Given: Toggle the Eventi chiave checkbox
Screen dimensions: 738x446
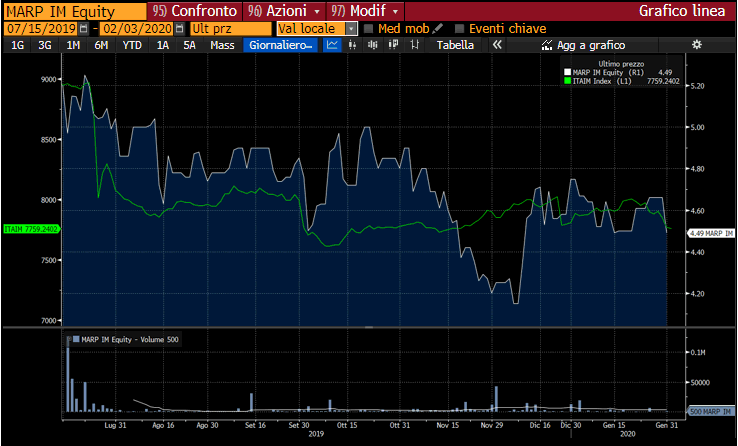Looking at the screenshot, I should click(x=459, y=29).
